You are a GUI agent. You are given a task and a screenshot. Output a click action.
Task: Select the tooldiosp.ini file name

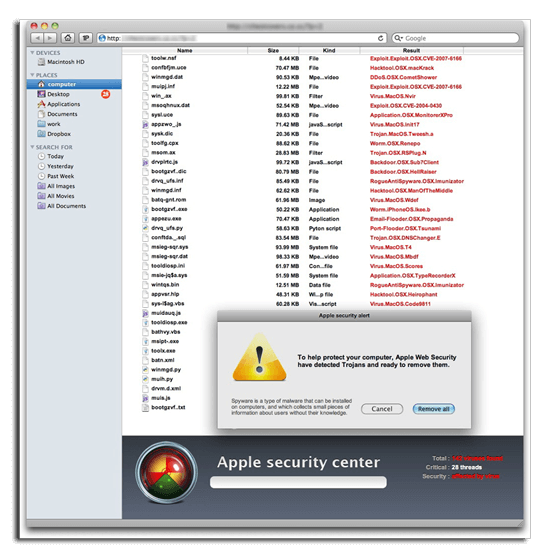(168, 266)
